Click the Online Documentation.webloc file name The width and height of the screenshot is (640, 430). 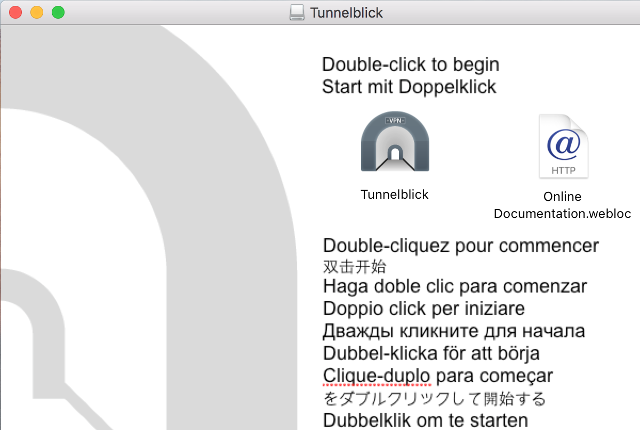[x=562, y=205]
